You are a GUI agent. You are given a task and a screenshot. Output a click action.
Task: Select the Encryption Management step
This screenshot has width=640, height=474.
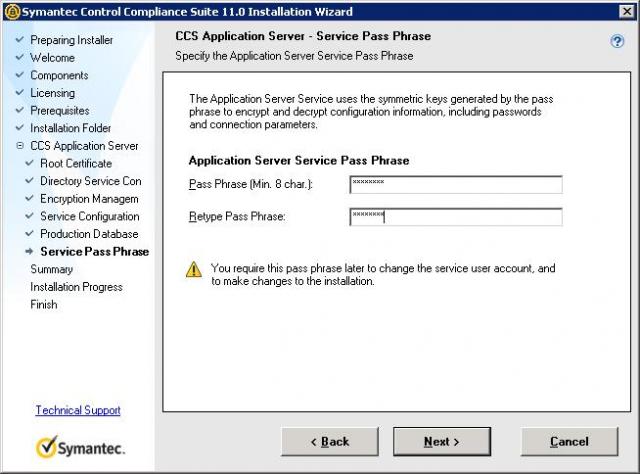[89, 198]
